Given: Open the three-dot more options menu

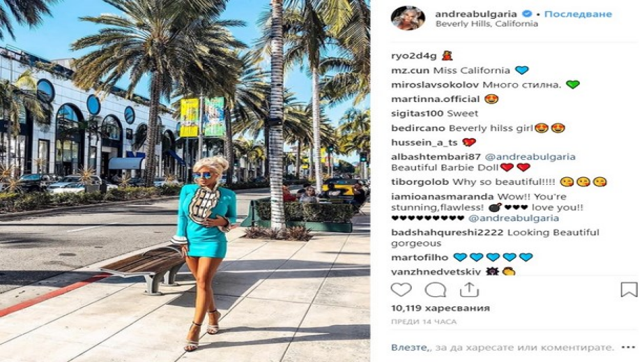Looking at the screenshot, I should click(x=629, y=347).
